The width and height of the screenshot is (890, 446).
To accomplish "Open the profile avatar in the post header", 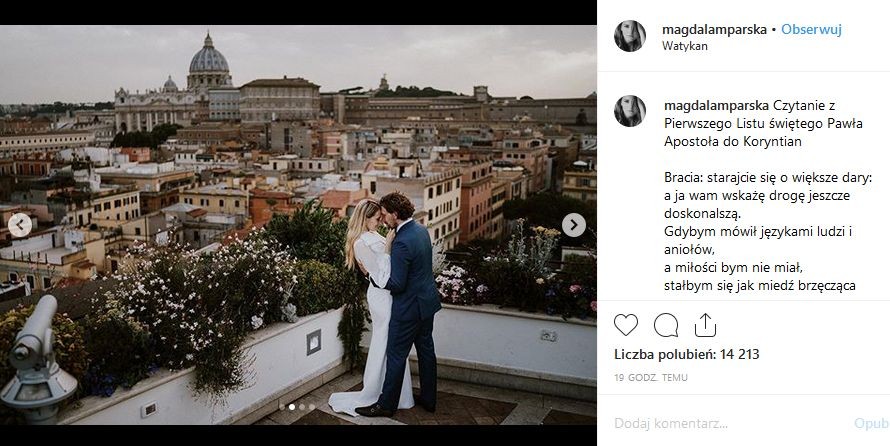I will coord(630,36).
